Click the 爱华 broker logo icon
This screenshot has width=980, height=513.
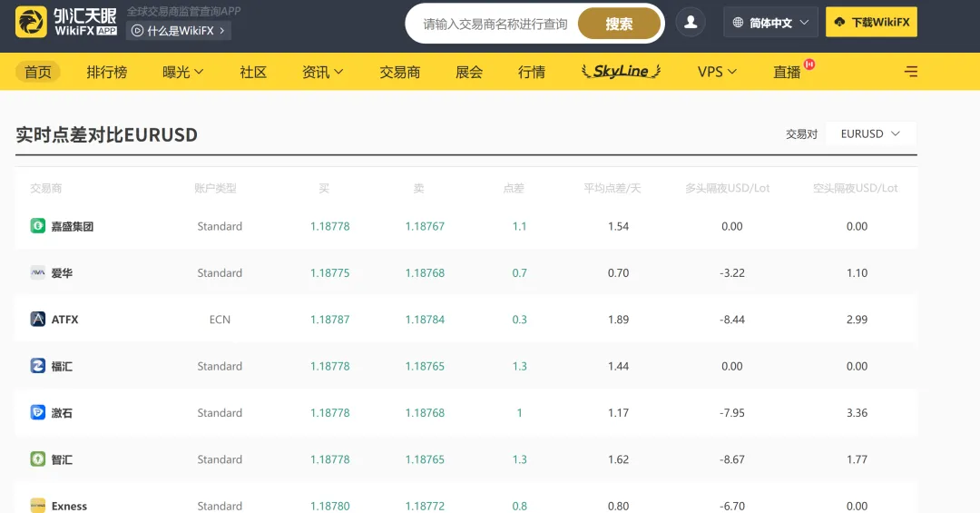coord(38,272)
